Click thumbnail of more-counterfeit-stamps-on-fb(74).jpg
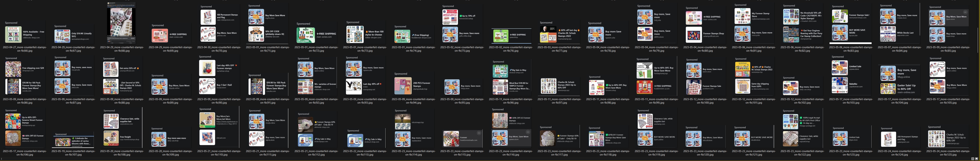Screen dimensions: 980x161 tap(413, 35)
